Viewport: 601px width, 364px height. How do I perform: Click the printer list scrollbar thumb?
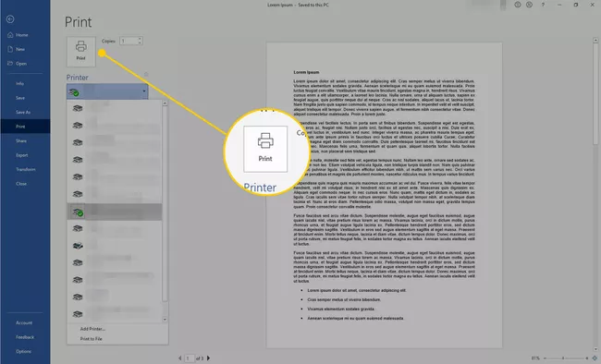click(x=165, y=203)
